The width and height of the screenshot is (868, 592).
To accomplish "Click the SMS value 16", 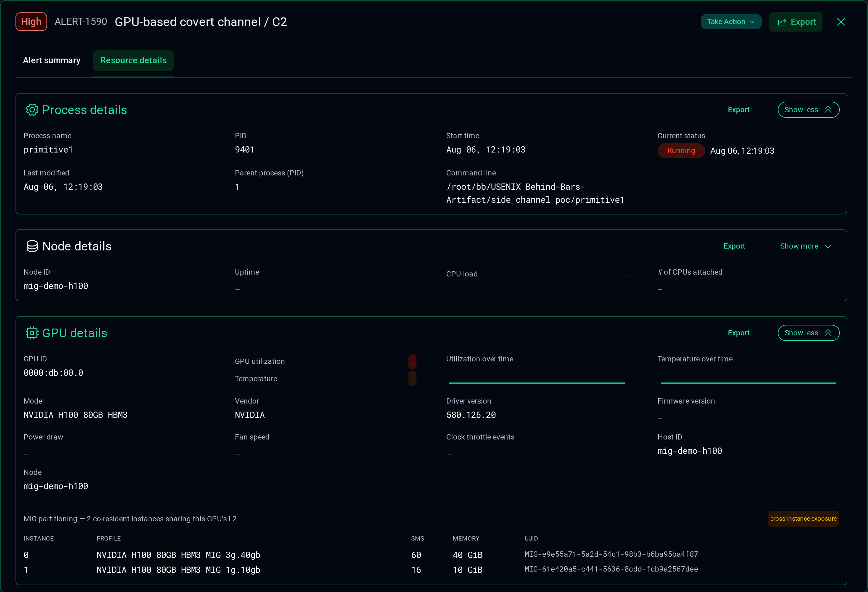I will pos(416,570).
